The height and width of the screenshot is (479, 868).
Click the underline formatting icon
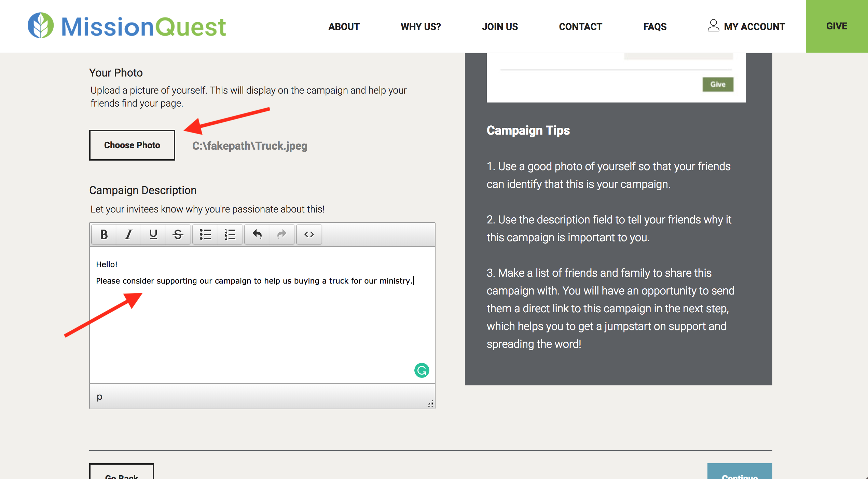click(153, 234)
